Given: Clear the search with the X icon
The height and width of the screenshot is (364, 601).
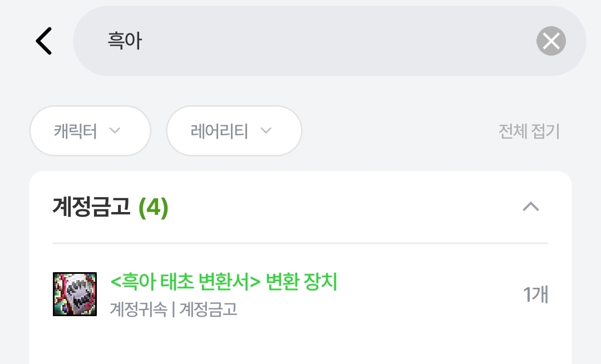Looking at the screenshot, I should [551, 41].
